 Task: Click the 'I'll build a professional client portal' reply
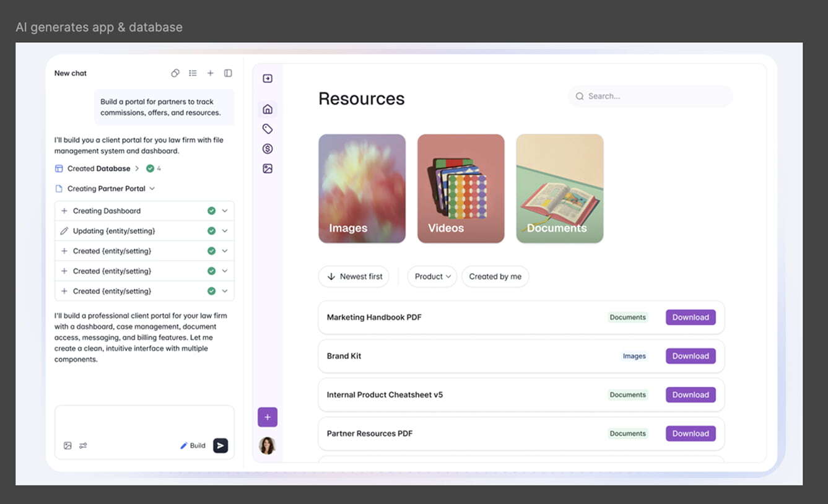pyautogui.click(x=141, y=337)
